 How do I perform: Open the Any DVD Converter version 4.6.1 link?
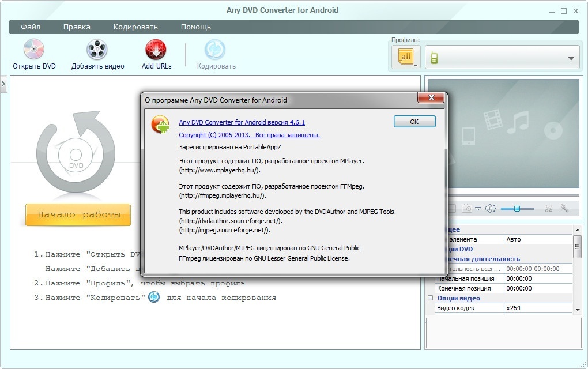(x=242, y=122)
